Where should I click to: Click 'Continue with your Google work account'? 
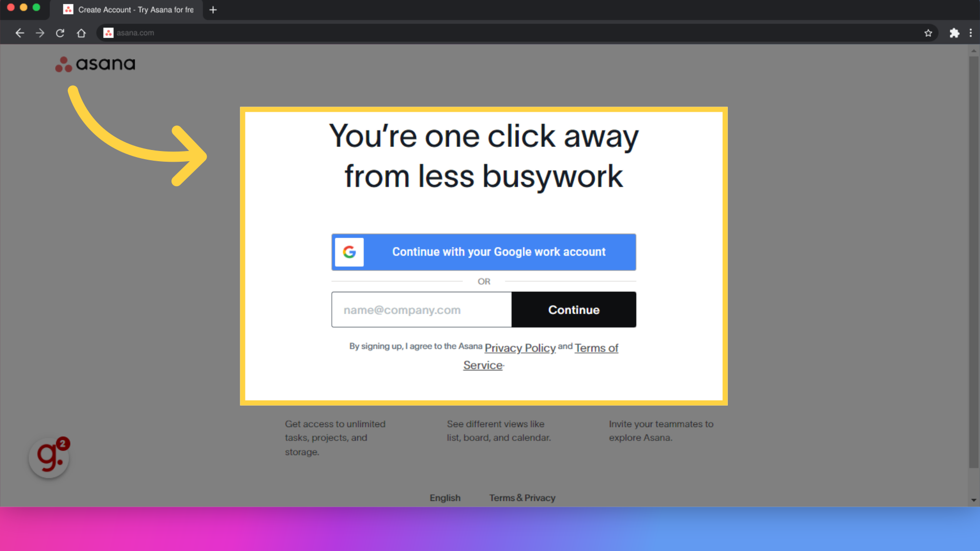(483, 252)
